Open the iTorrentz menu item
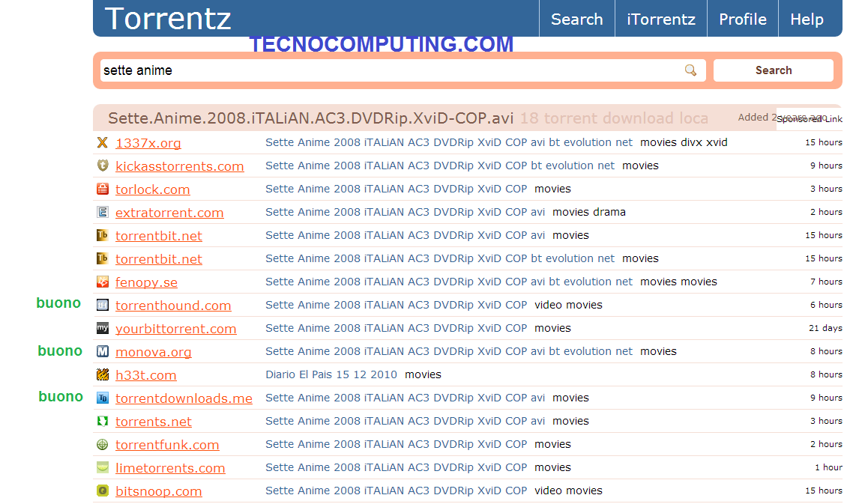This screenshot has width=856, height=504. 661,19
